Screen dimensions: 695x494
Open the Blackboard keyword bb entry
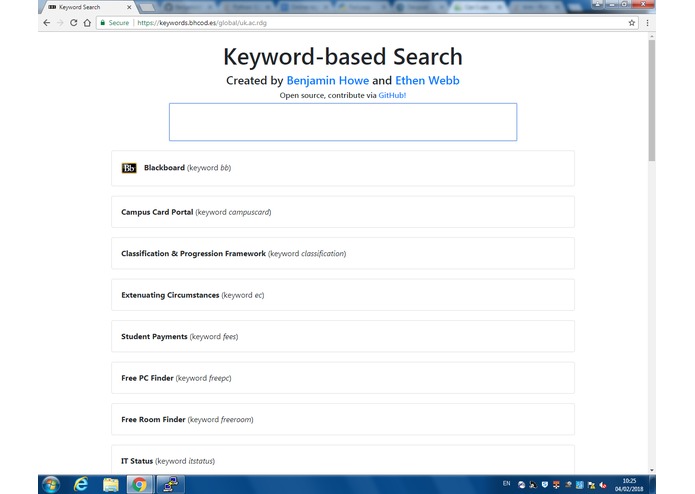(343, 168)
